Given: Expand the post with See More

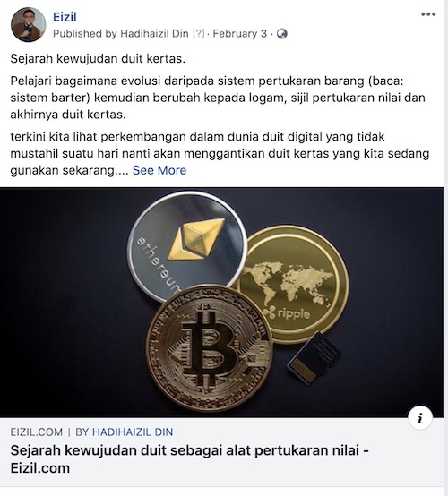Looking at the screenshot, I should tap(159, 170).
